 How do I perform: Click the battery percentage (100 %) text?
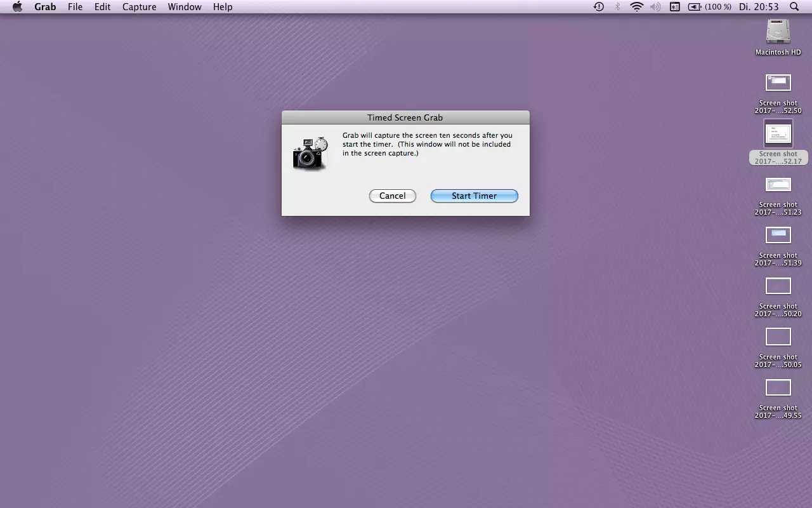point(718,7)
